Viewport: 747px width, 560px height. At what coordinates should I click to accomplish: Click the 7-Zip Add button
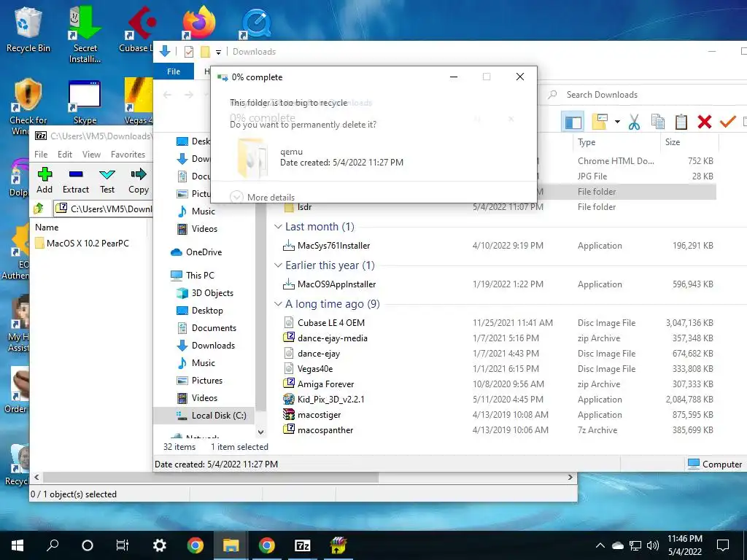click(x=44, y=181)
